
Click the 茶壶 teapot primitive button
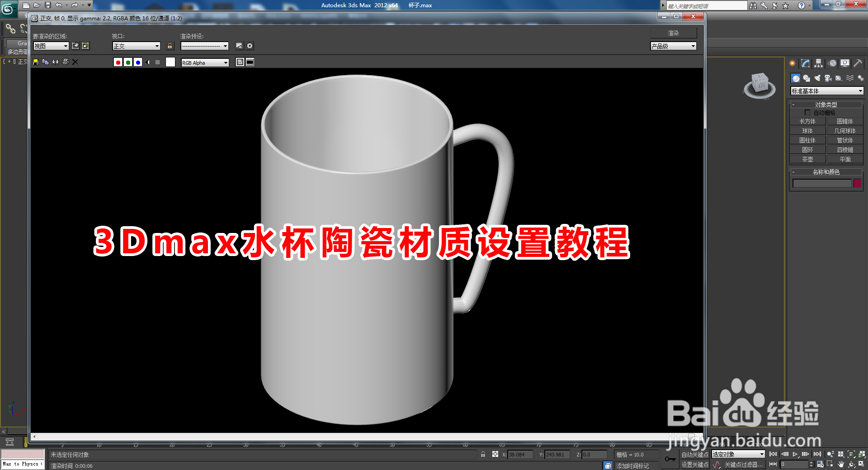click(807, 159)
